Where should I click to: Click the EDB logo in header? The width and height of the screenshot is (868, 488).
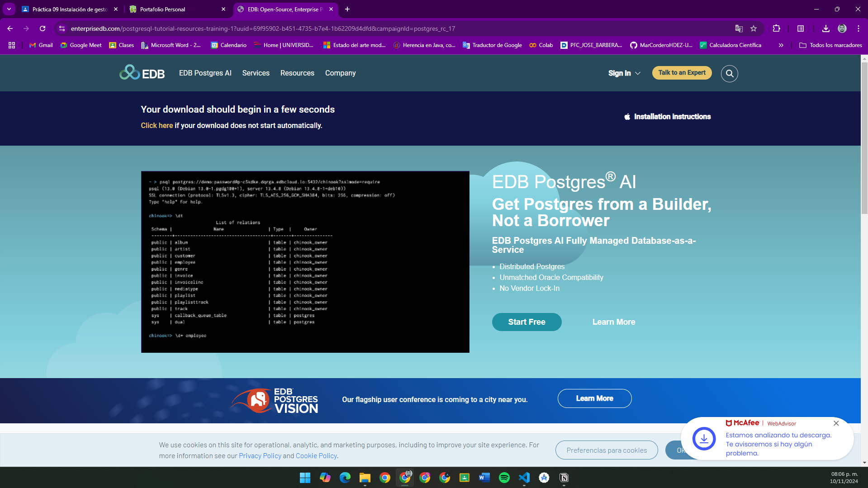[x=142, y=73]
